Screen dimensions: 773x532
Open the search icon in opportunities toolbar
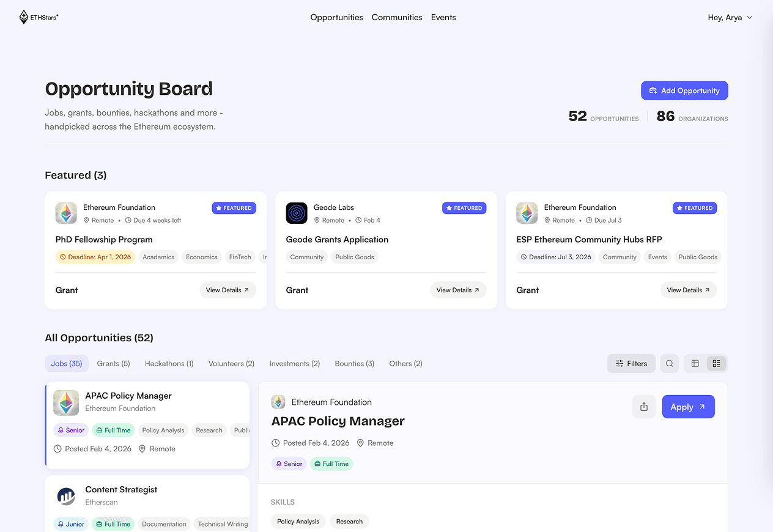tap(670, 363)
